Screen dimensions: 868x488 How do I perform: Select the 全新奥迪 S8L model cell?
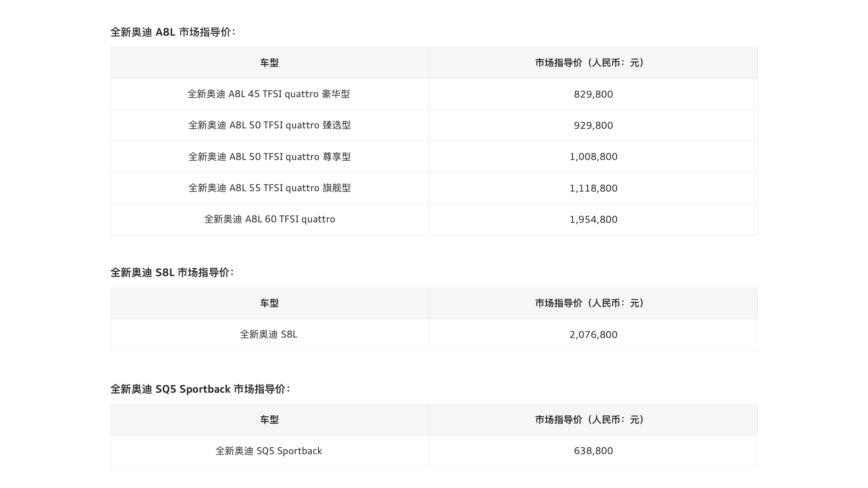(x=269, y=334)
